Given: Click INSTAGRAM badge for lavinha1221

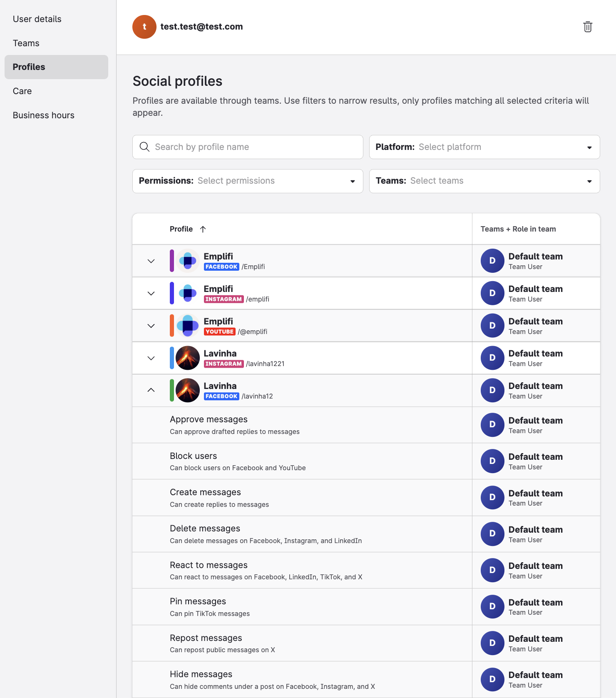Looking at the screenshot, I should (224, 364).
